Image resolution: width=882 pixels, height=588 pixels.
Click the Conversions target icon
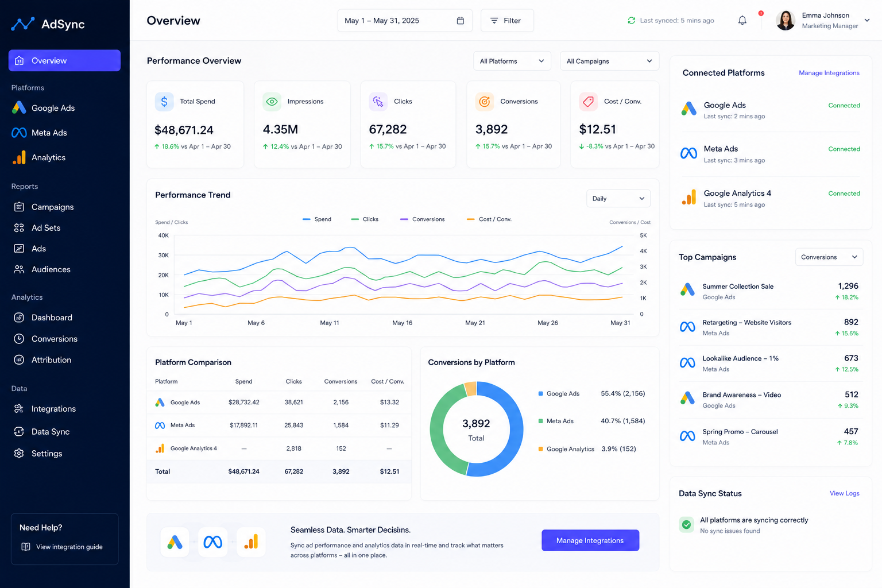pos(485,102)
